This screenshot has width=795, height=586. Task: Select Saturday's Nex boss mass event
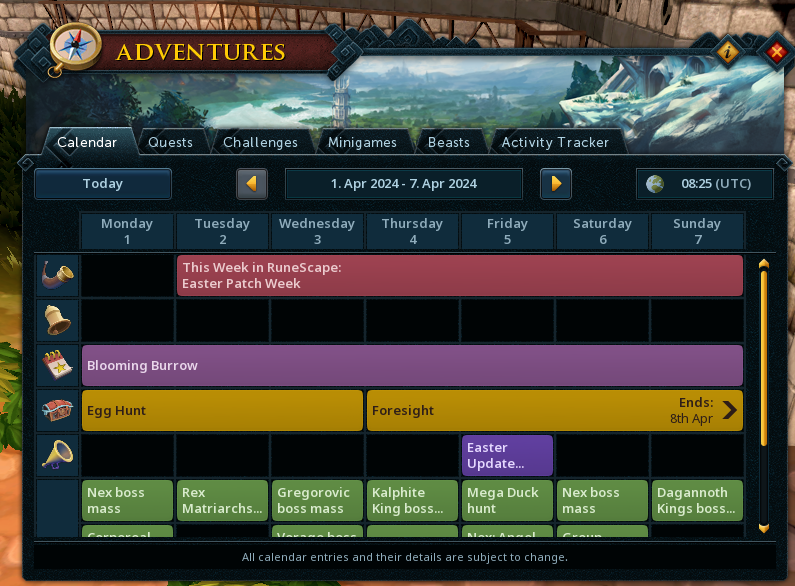[602, 500]
